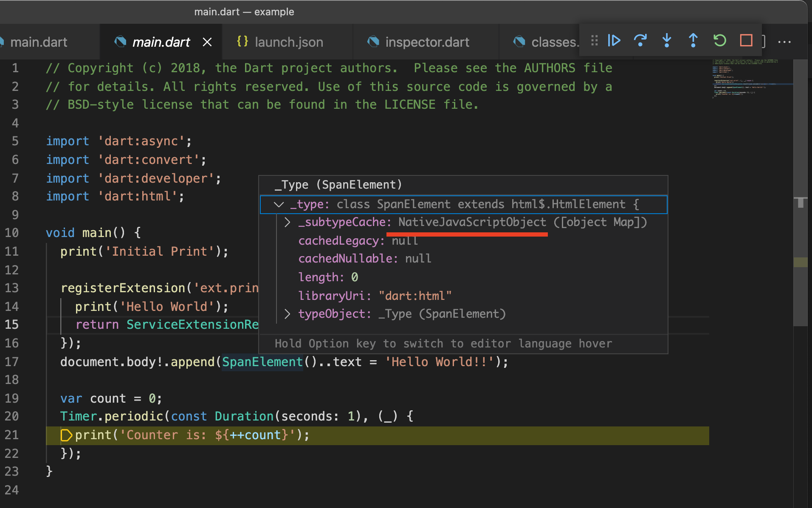The height and width of the screenshot is (508, 812).
Task: Click the cachedLegacy: null row
Action: [463, 241]
